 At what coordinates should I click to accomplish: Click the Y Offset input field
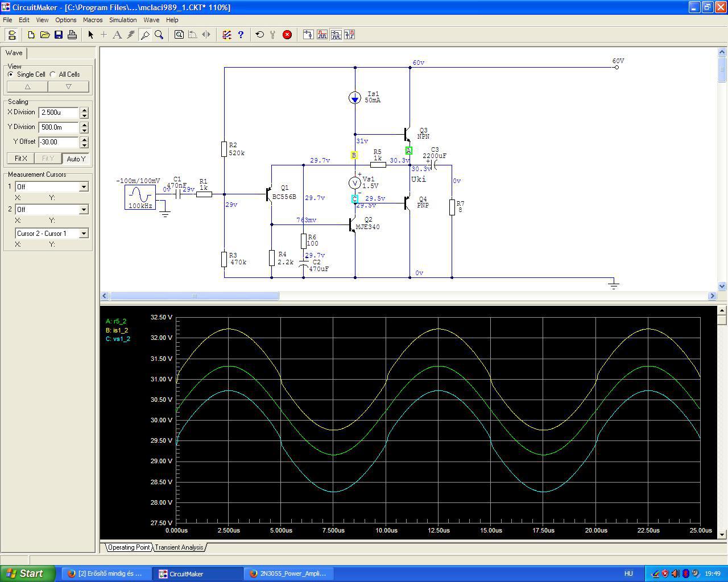59,142
